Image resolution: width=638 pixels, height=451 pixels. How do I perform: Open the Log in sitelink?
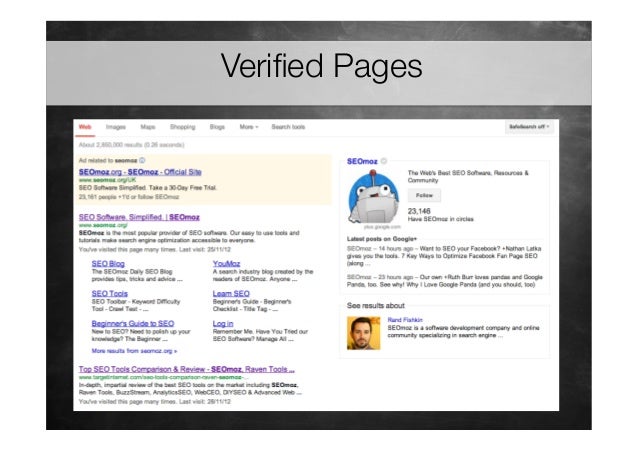click(223, 324)
